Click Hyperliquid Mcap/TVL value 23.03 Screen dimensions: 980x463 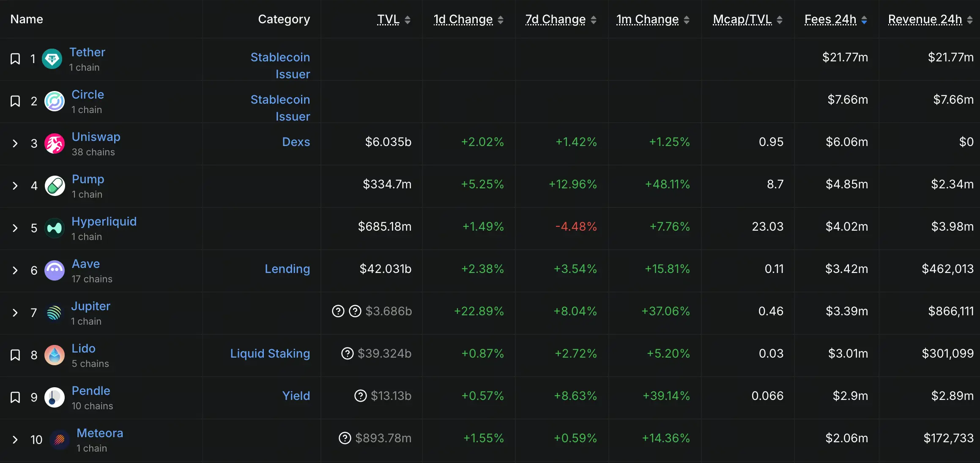(x=768, y=226)
